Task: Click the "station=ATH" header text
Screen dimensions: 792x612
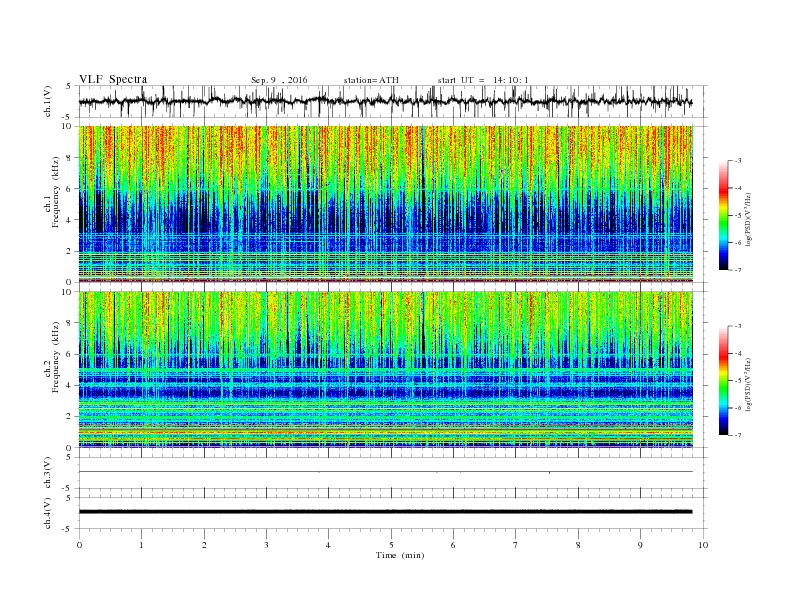Action: tap(371, 80)
